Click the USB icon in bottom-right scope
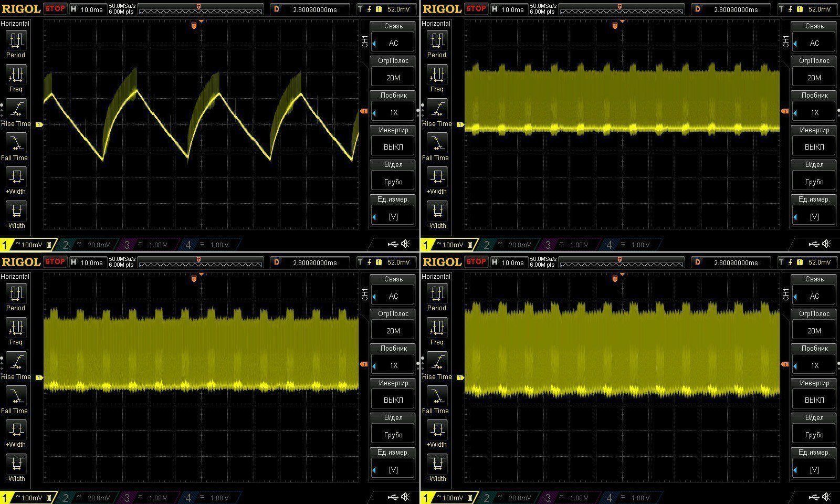This screenshot has height=504, width=840. tap(814, 497)
